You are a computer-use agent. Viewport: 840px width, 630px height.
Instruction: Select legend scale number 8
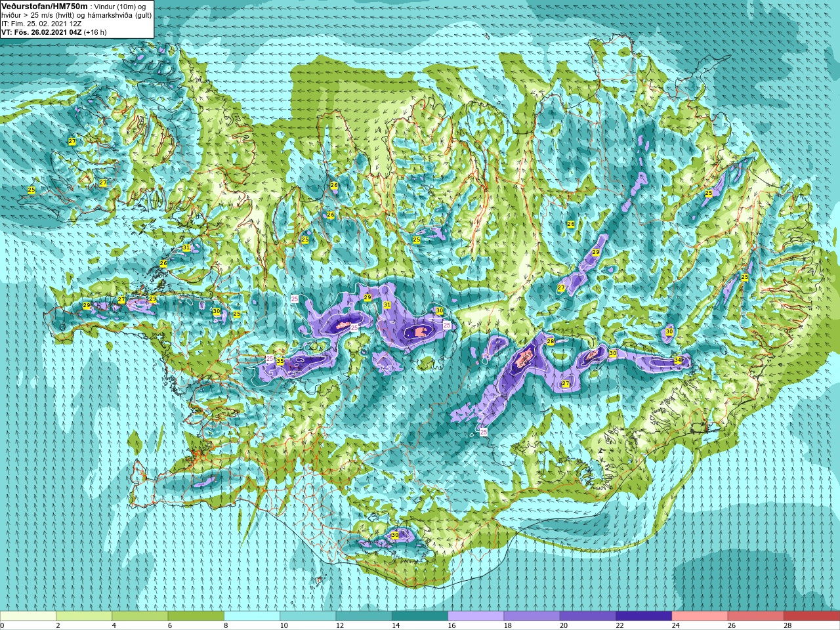click(226, 625)
